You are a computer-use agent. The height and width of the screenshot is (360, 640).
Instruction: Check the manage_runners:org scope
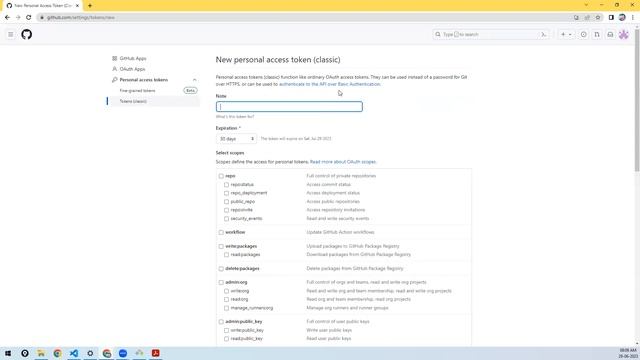[x=227, y=308]
